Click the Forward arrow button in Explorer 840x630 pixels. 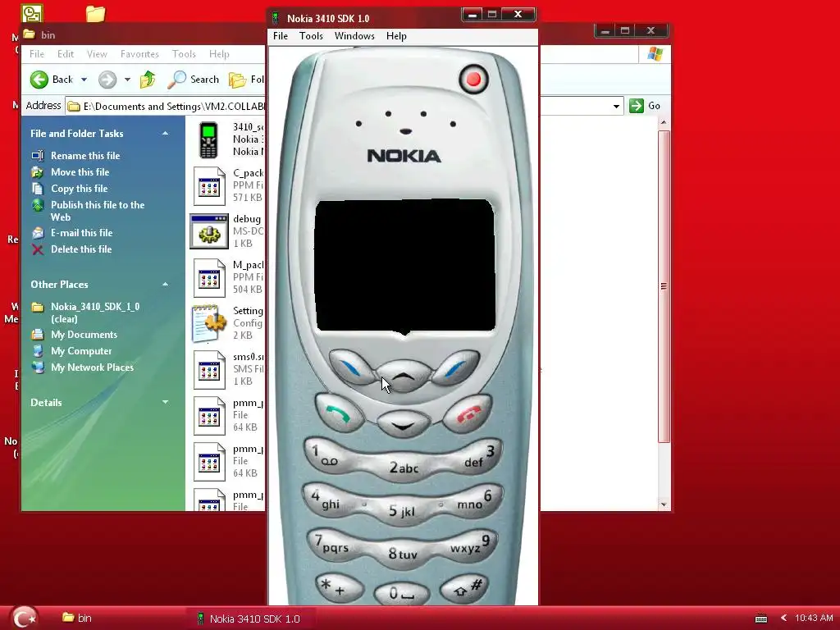pyautogui.click(x=107, y=80)
